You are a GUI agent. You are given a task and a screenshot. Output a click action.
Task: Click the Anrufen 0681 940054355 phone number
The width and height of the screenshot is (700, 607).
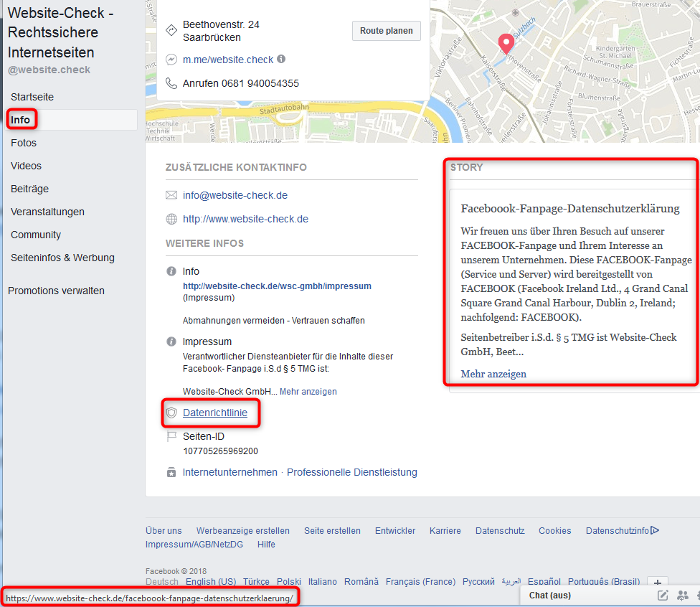(241, 83)
